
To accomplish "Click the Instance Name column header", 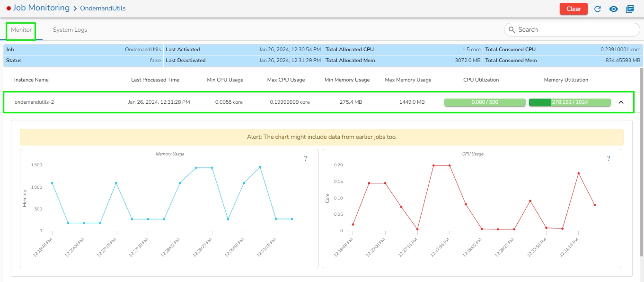I will click(31, 80).
